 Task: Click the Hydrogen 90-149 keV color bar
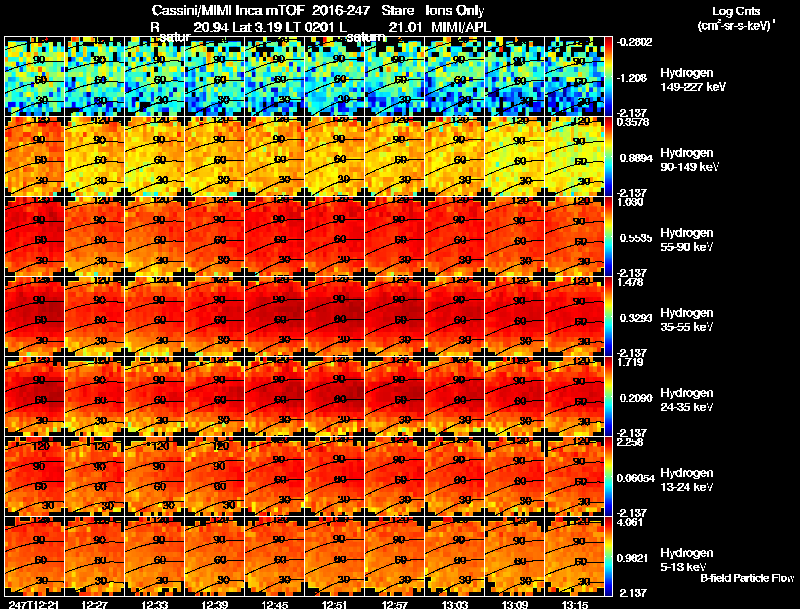(609, 156)
